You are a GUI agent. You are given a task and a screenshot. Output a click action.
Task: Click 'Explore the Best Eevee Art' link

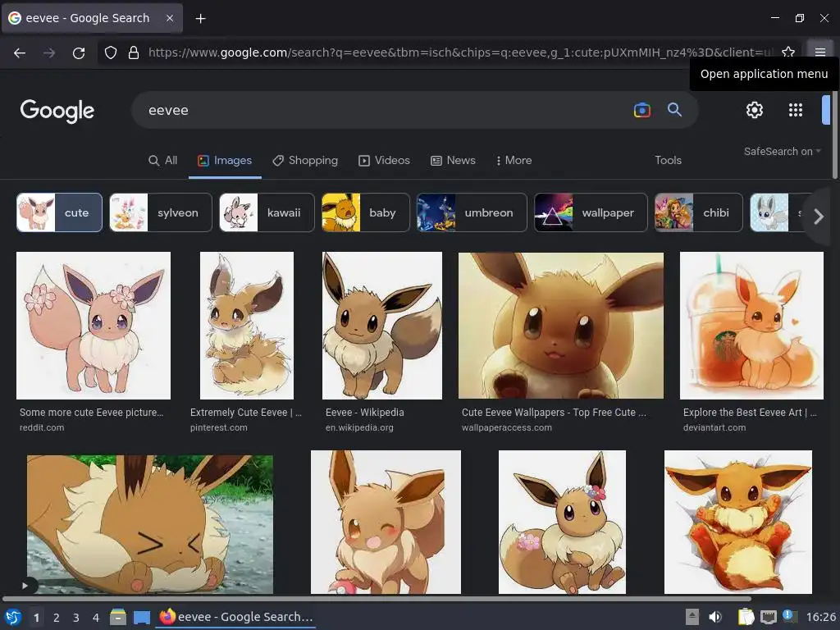click(750, 413)
